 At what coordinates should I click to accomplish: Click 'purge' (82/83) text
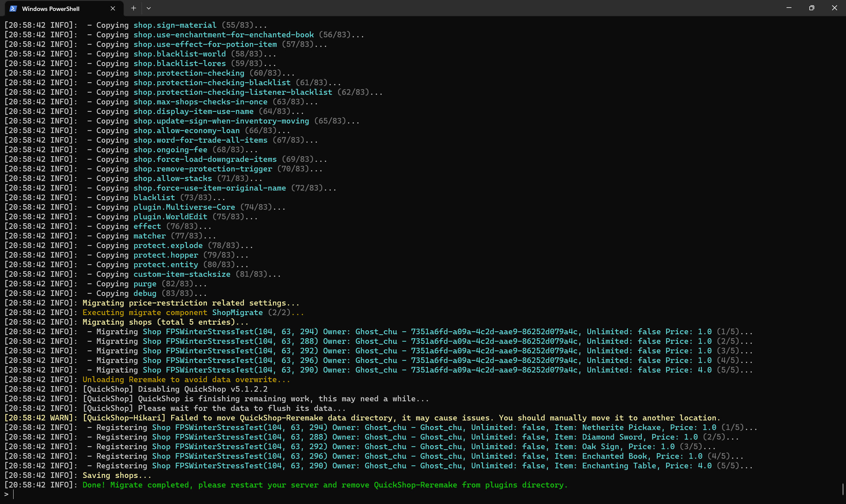145,284
